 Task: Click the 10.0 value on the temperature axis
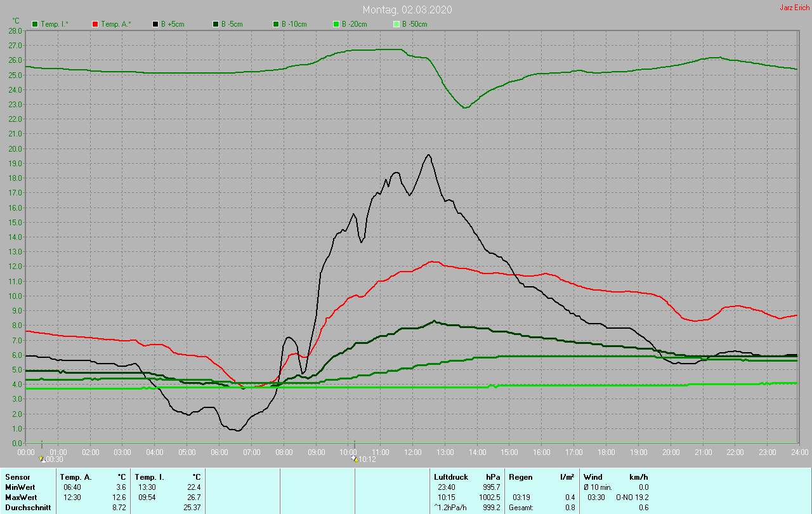click(16, 296)
